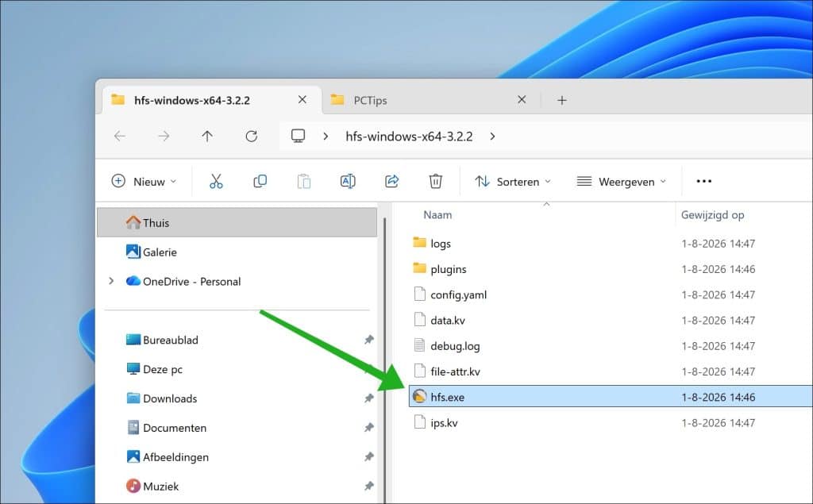Click the Copy icon in toolbar

260,181
